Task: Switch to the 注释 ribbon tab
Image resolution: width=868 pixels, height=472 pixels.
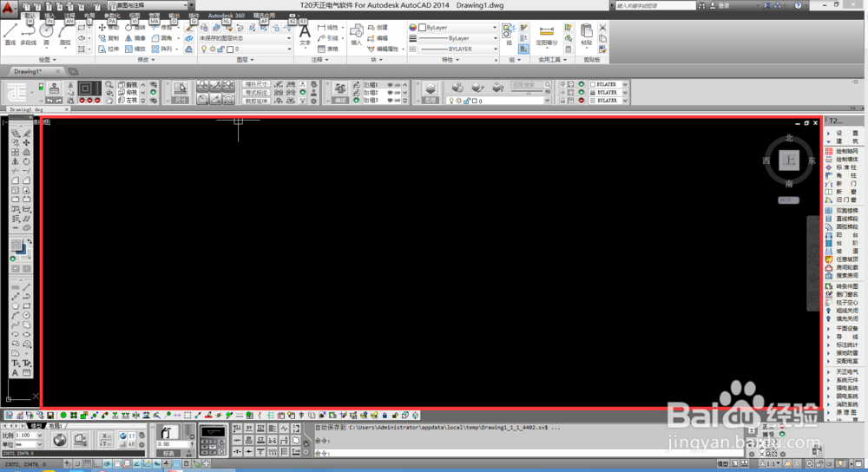Action: click(x=69, y=16)
